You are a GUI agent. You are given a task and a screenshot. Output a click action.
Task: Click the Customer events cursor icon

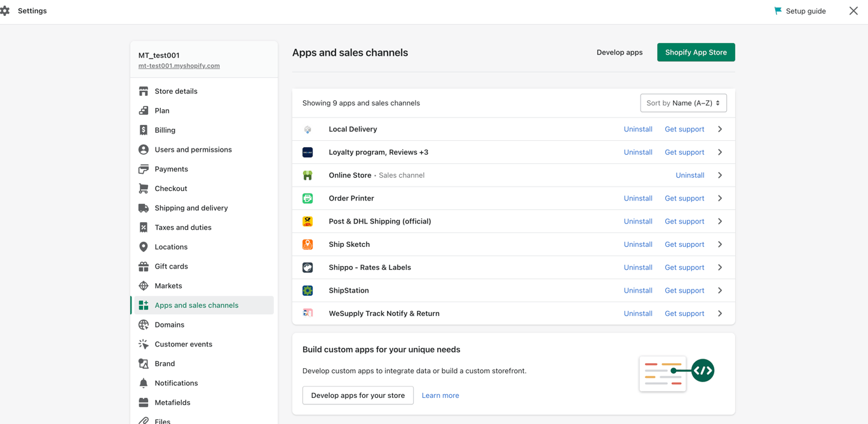pos(144,344)
